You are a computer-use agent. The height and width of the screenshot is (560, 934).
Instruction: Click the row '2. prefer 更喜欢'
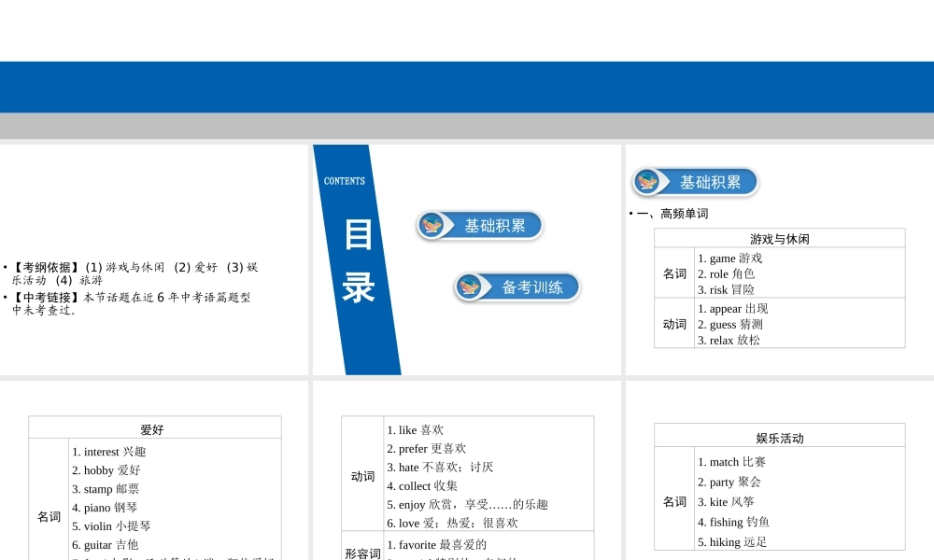pyautogui.click(x=427, y=448)
